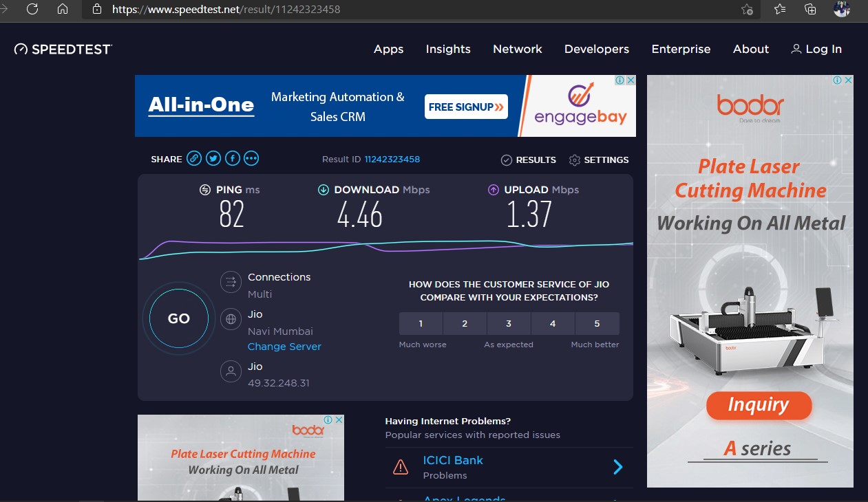Click the Multi connections value
The height and width of the screenshot is (502, 868).
260,294
